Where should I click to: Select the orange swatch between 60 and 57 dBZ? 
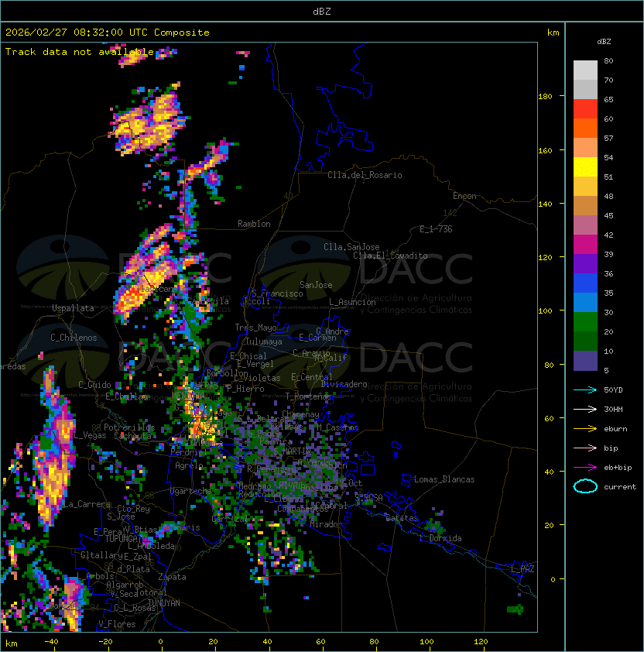585,129
